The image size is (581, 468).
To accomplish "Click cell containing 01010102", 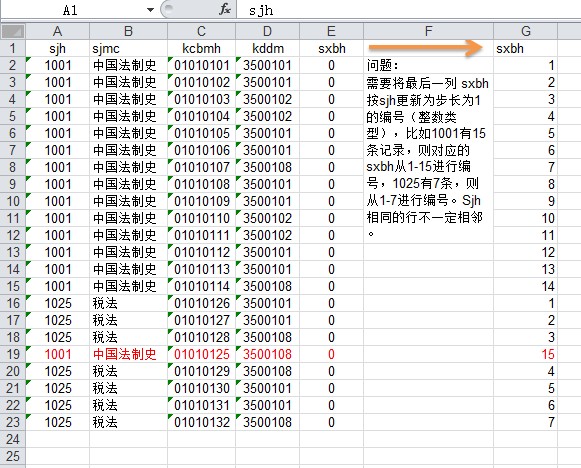I will click(201, 82).
